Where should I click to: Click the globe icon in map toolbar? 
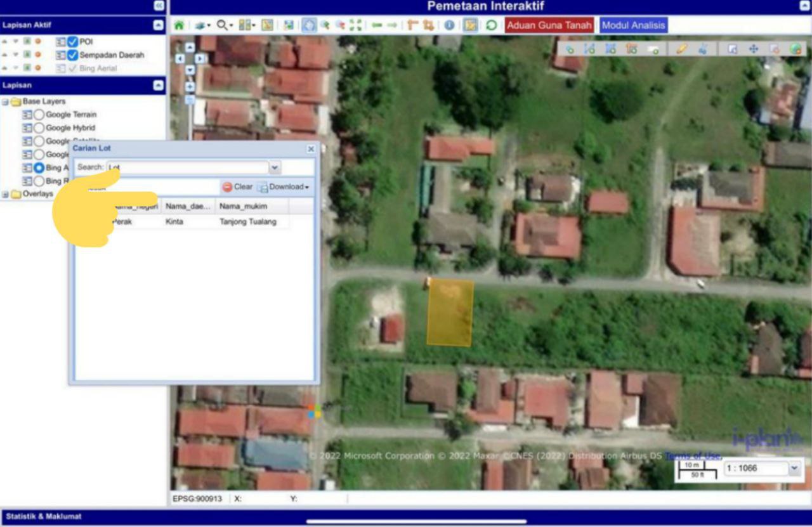[x=795, y=49]
